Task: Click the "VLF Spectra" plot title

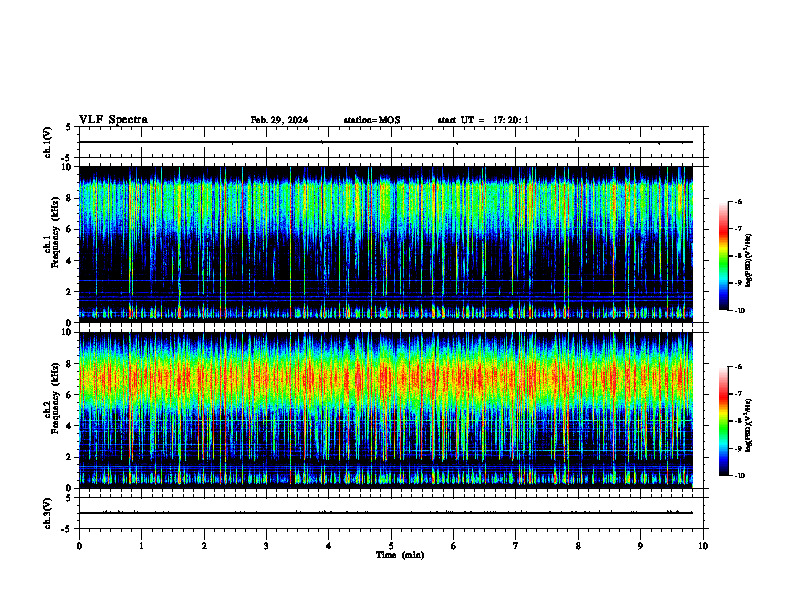Action: click(113, 120)
